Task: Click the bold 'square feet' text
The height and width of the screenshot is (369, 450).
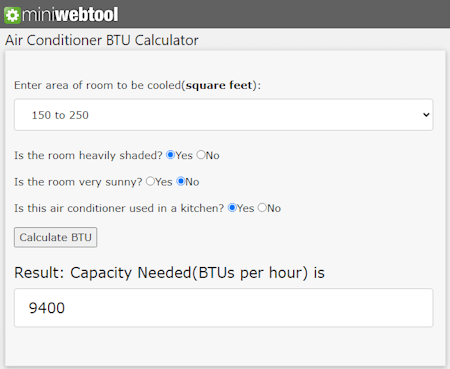Action: click(219, 85)
